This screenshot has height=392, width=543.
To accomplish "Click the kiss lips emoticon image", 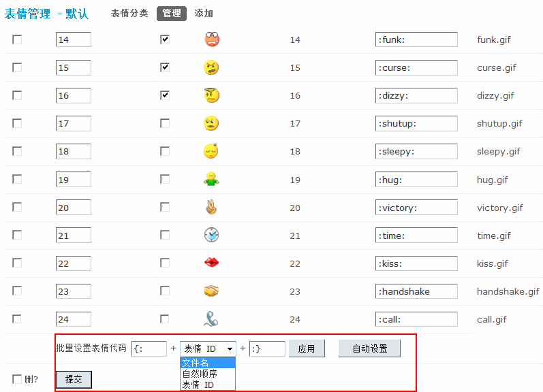I will (x=211, y=263).
